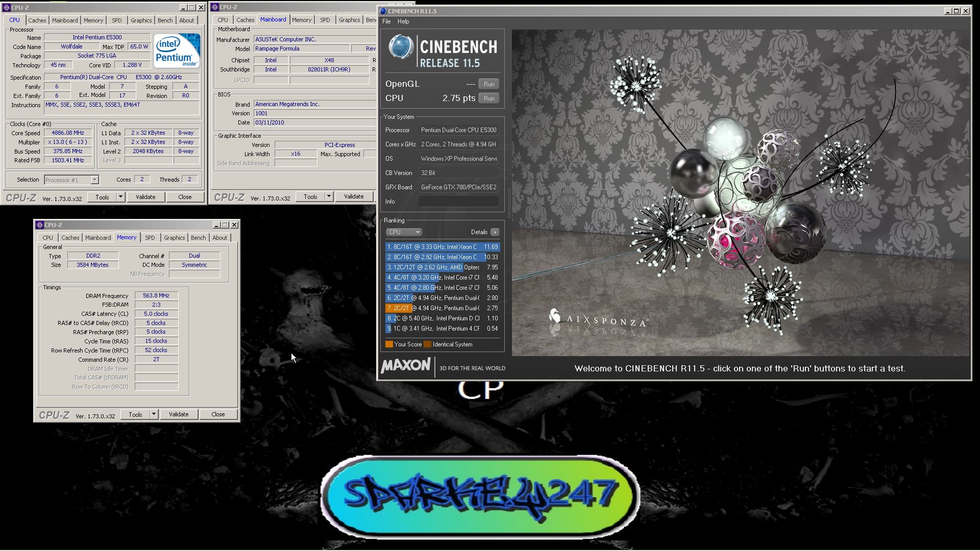
Task: Open About tab in CPU window
Action: (x=187, y=20)
